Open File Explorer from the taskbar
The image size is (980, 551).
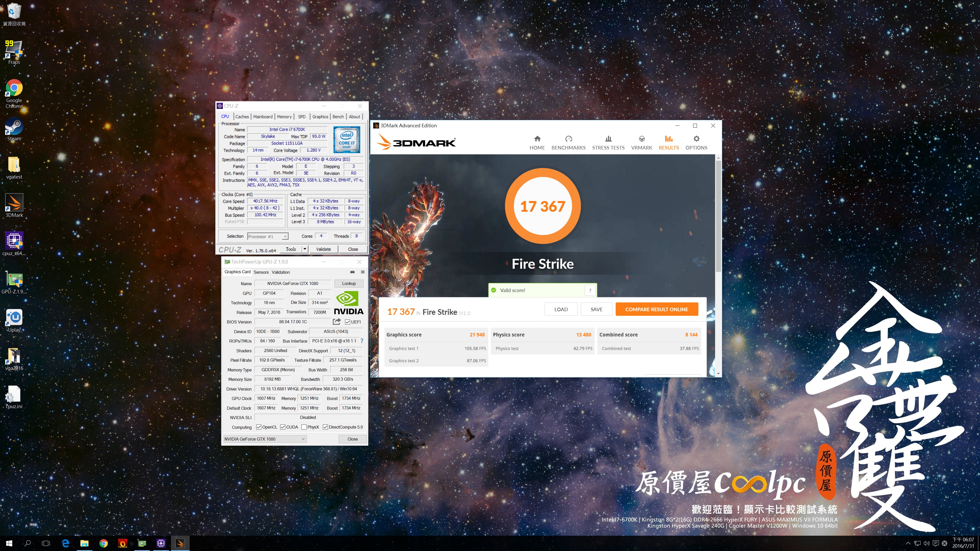point(84,543)
